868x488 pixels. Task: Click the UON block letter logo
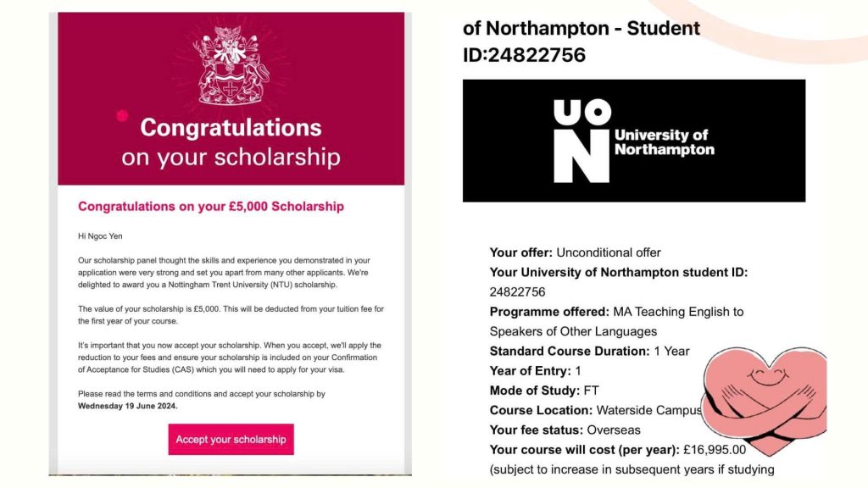[x=581, y=141]
